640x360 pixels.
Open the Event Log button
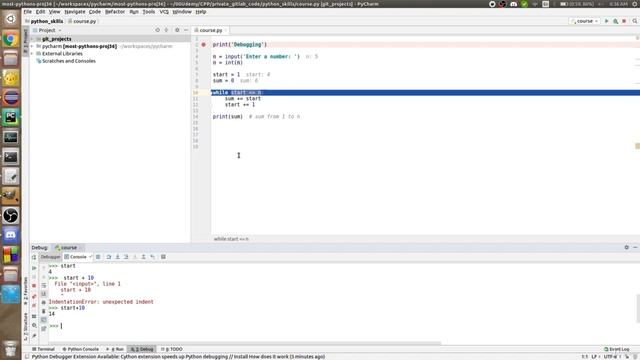(x=617, y=349)
